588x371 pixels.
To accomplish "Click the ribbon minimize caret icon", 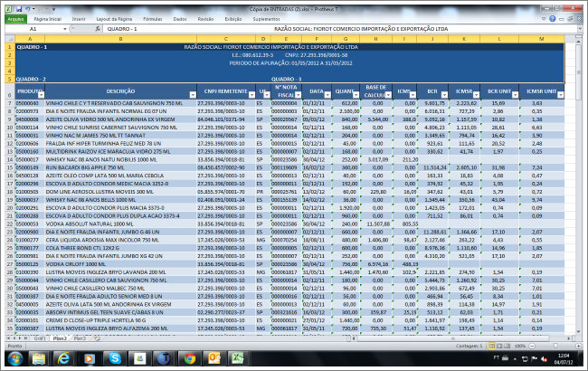I will click(544, 19).
